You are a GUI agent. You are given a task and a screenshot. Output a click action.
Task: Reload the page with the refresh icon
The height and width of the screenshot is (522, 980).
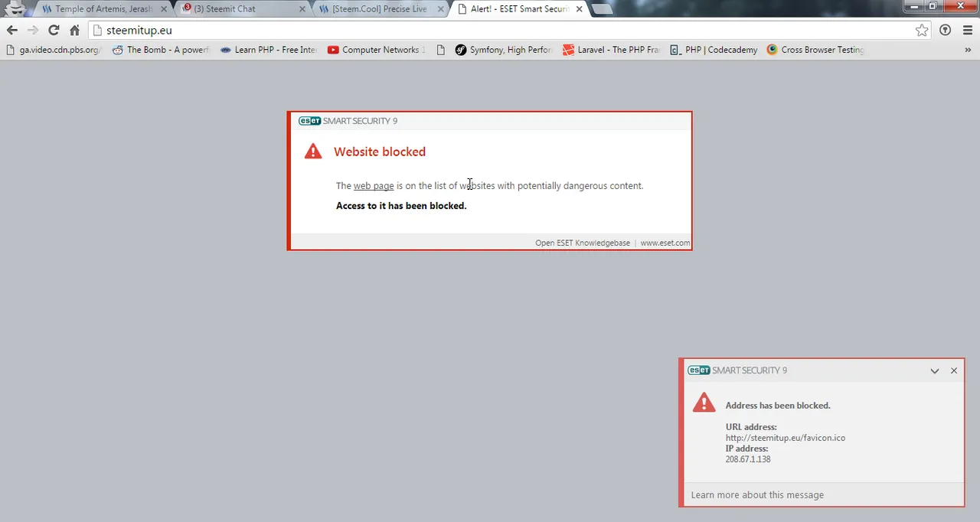54,31
